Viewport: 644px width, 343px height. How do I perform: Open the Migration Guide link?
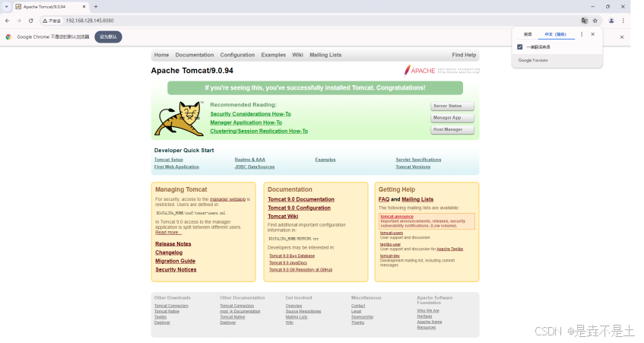[175, 262]
